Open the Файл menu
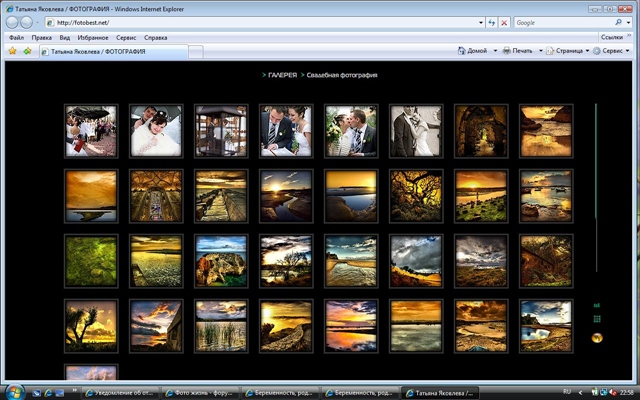Screen dimensions: 640x400 [16, 37]
